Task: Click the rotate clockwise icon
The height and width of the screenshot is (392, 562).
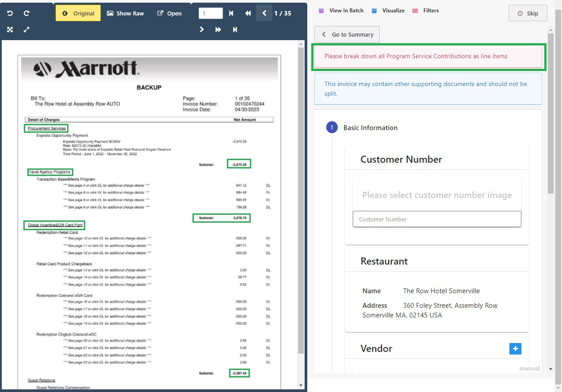Action: (26, 13)
